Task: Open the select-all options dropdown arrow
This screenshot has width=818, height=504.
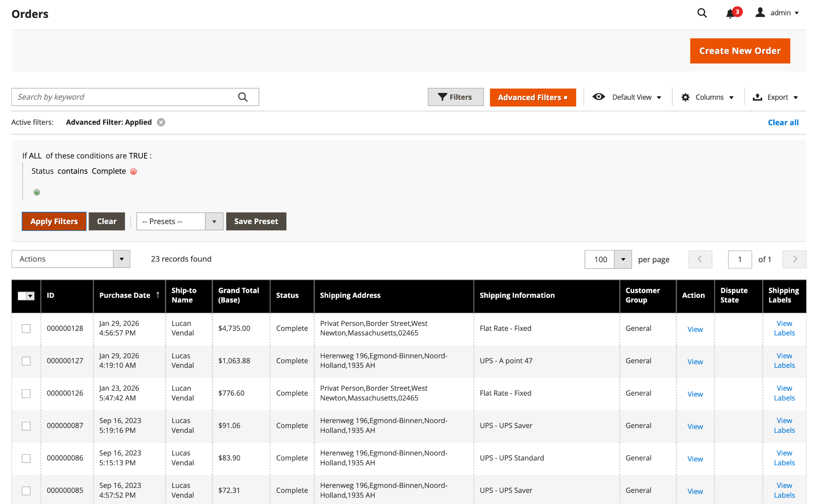Action: pyautogui.click(x=31, y=296)
